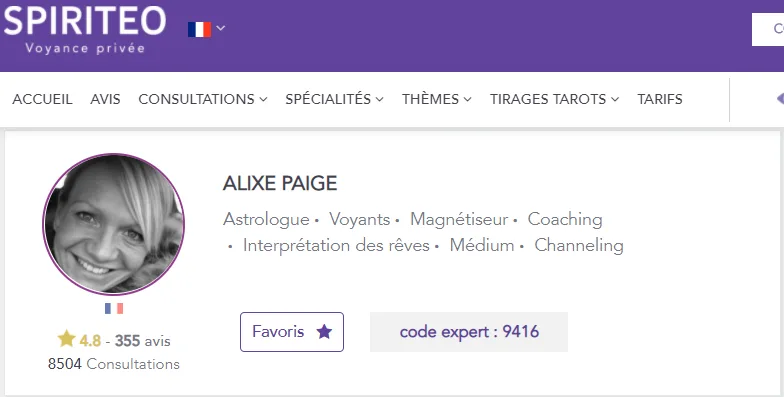Click Alixe Paige's profile photo
The width and height of the screenshot is (784, 397).
click(x=114, y=224)
